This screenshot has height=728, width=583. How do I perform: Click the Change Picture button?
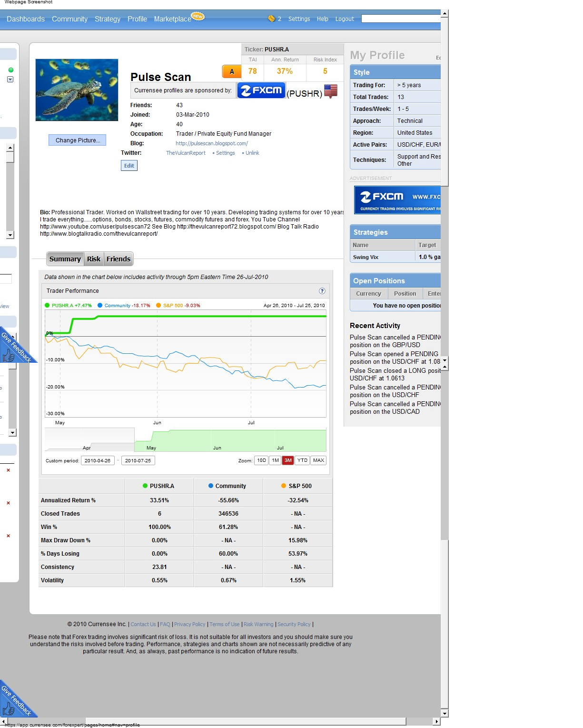tap(77, 140)
